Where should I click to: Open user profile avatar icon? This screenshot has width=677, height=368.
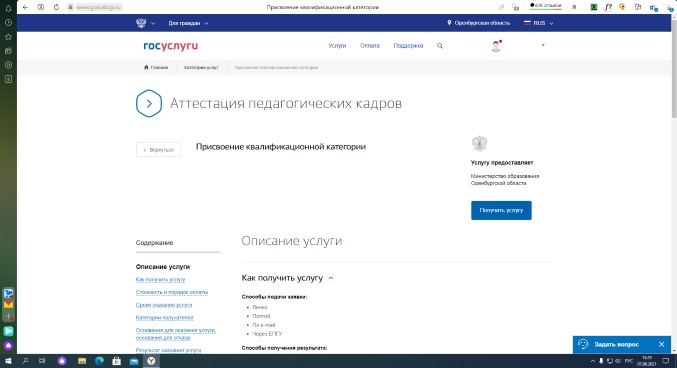(x=496, y=46)
